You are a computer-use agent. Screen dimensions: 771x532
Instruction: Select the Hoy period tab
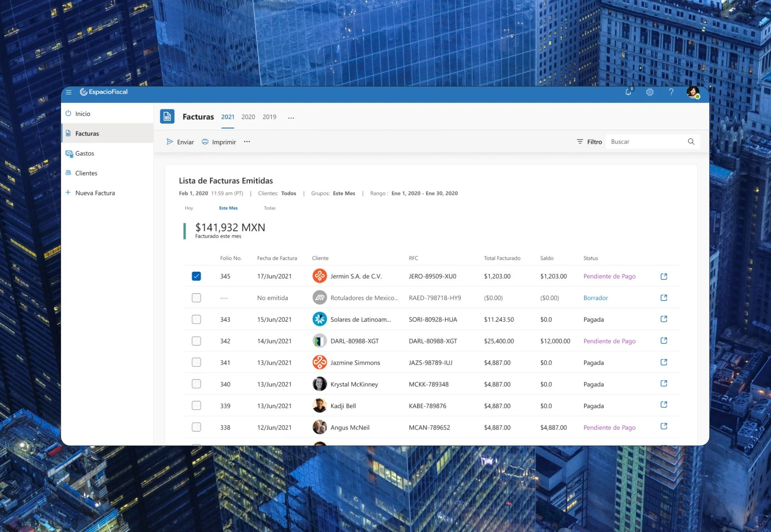[189, 208]
